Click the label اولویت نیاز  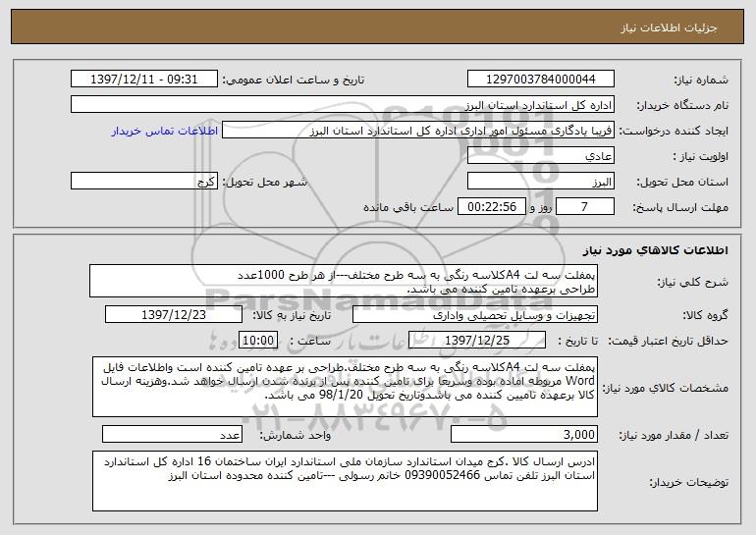701,156
